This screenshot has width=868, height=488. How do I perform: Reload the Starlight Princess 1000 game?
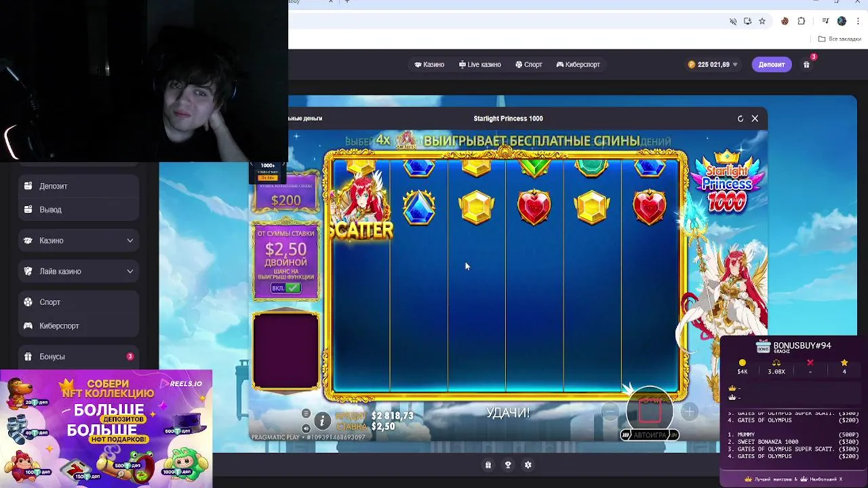pyautogui.click(x=741, y=119)
